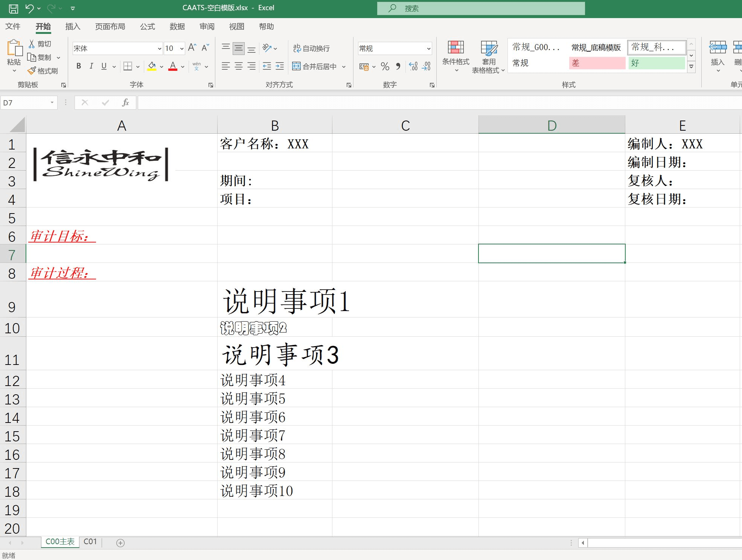Click the Paste clipboard icon
This screenshot has height=560, width=742.
coord(15,49)
